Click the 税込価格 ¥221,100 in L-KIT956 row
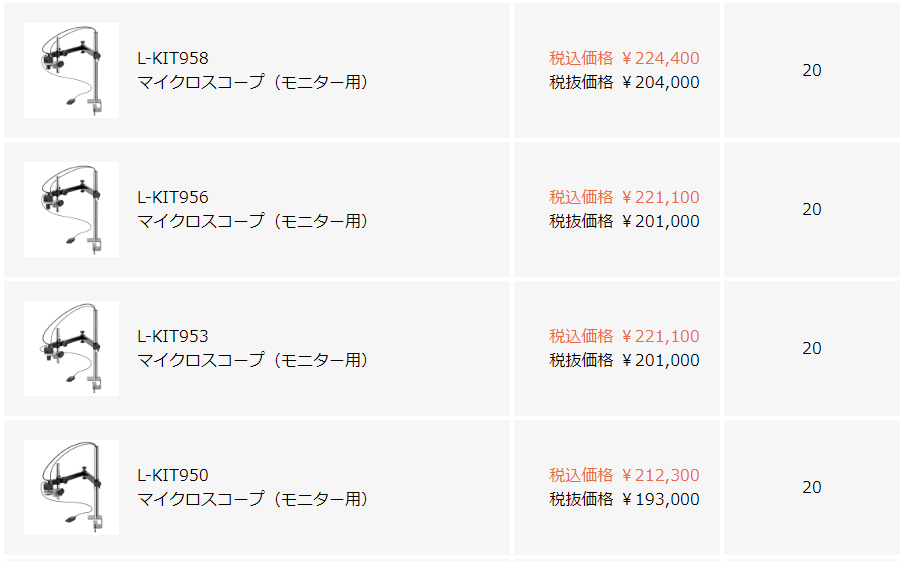906x561 pixels. 624,197
